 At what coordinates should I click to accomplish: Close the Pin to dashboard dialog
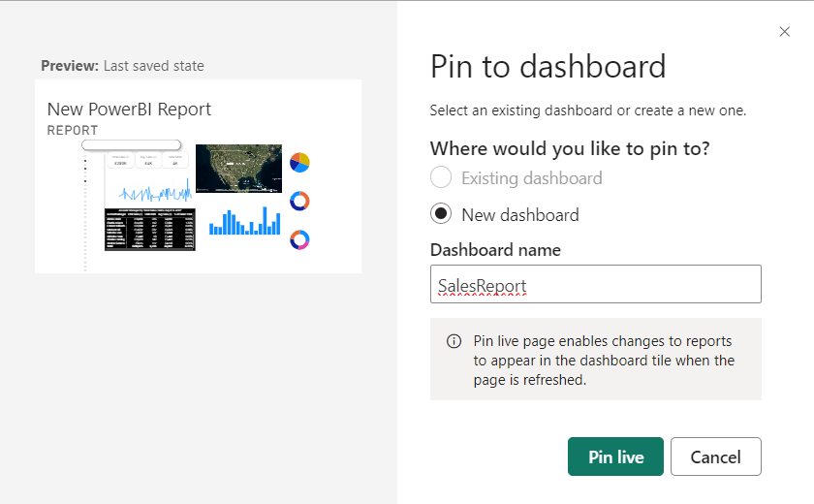784,32
